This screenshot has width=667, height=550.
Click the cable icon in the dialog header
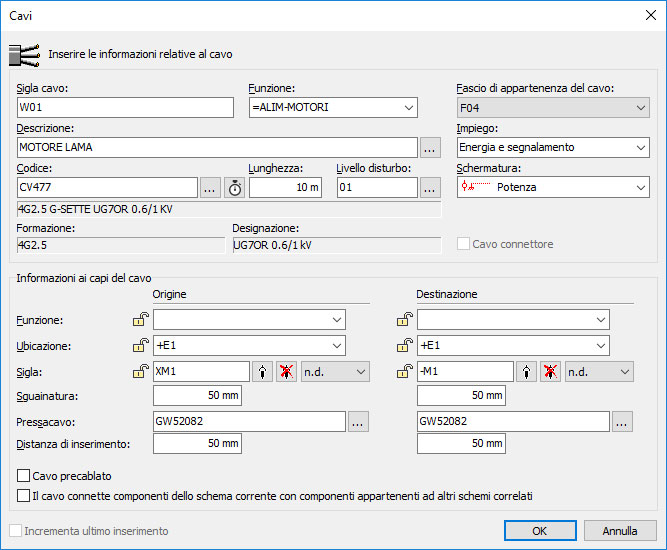click(24, 55)
